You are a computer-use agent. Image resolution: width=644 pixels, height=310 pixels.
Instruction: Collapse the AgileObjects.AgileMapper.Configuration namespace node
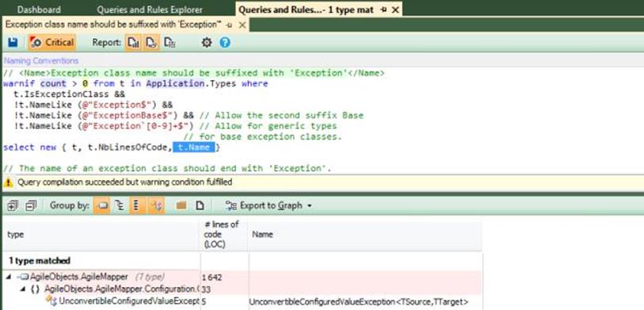point(23,289)
